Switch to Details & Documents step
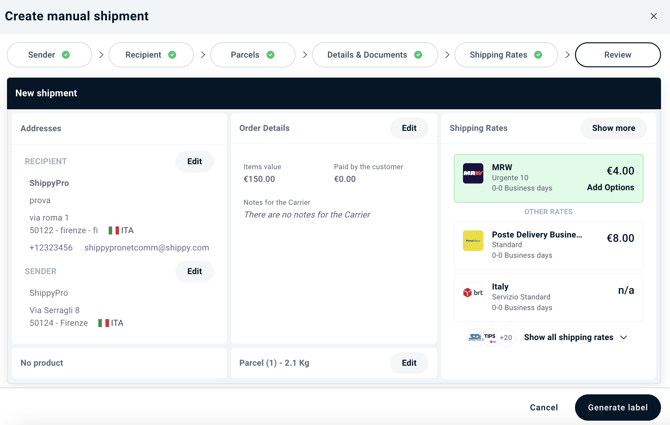The width and height of the screenshot is (670, 425). (x=374, y=55)
